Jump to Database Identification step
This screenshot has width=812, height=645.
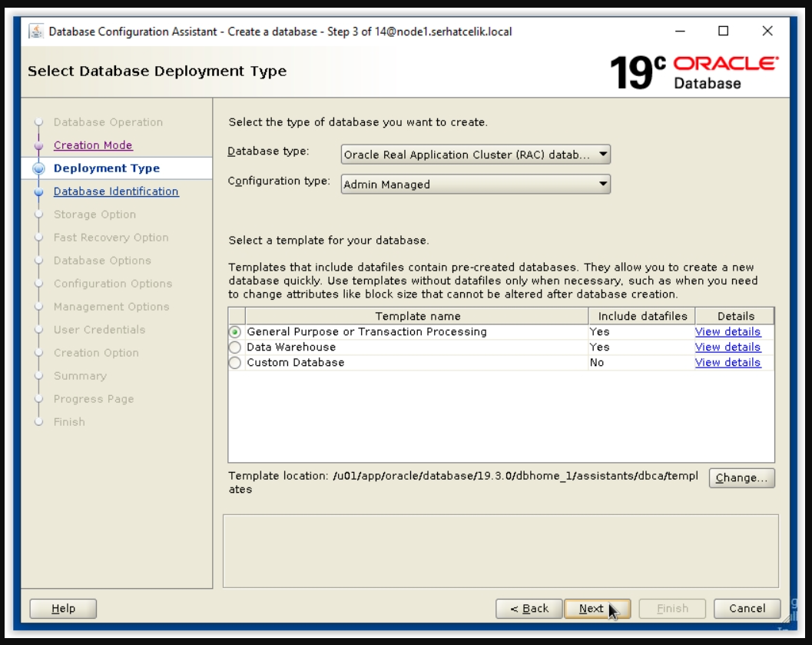pos(116,191)
